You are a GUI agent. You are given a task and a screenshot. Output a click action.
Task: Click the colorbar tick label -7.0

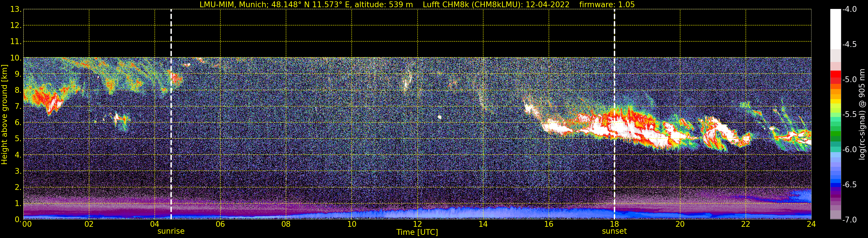point(849,220)
